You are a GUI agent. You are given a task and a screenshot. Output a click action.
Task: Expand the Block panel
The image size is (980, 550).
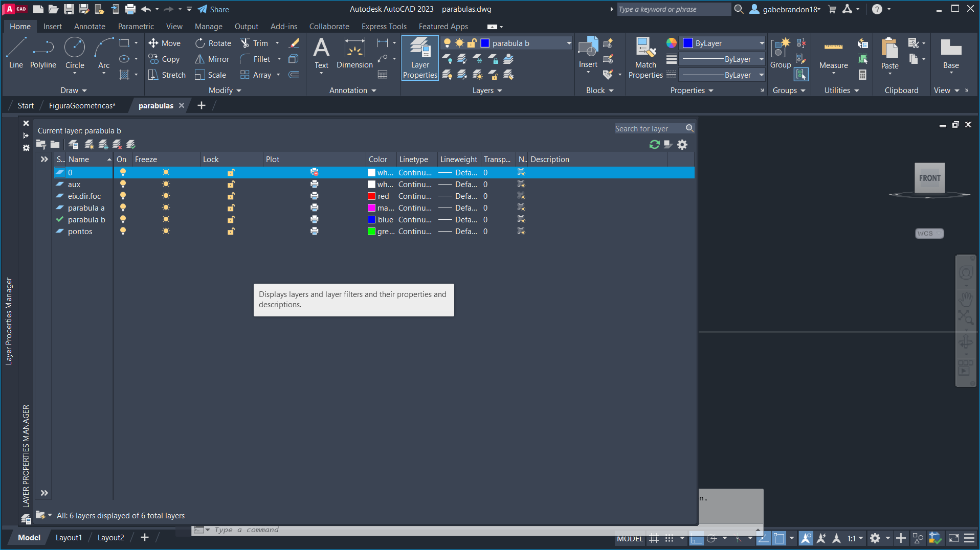[599, 90]
